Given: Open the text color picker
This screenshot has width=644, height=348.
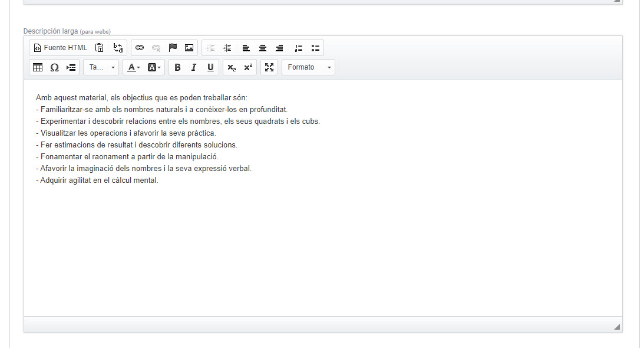Looking at the screenshot, I should (x=134, y=67).
